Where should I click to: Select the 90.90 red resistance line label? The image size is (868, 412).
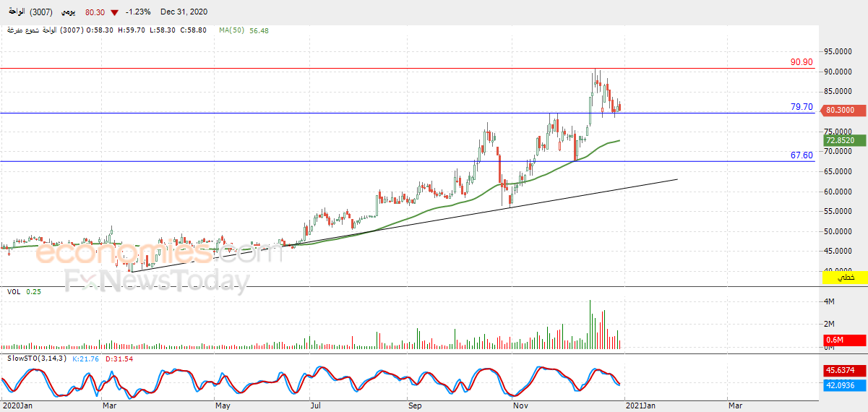pos(802,63)
